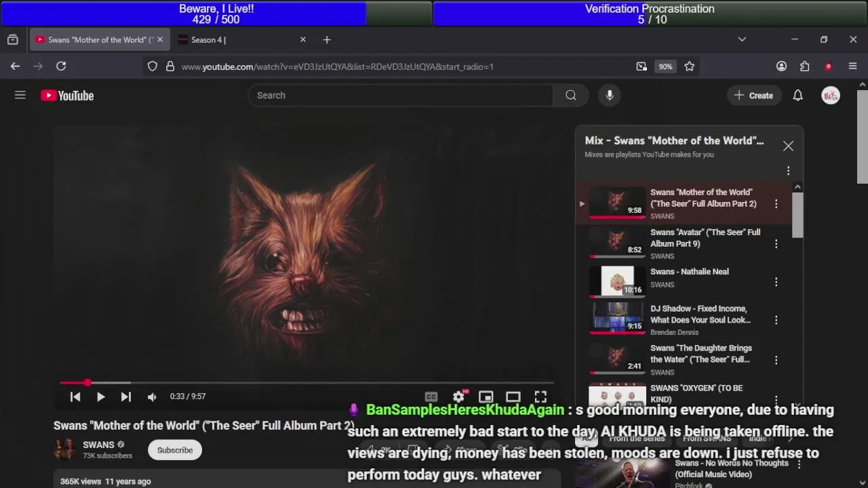The height and width of the screenshot is (488, 868).
Task: Switch to the Season 4 browser tab
Action: 234,40
